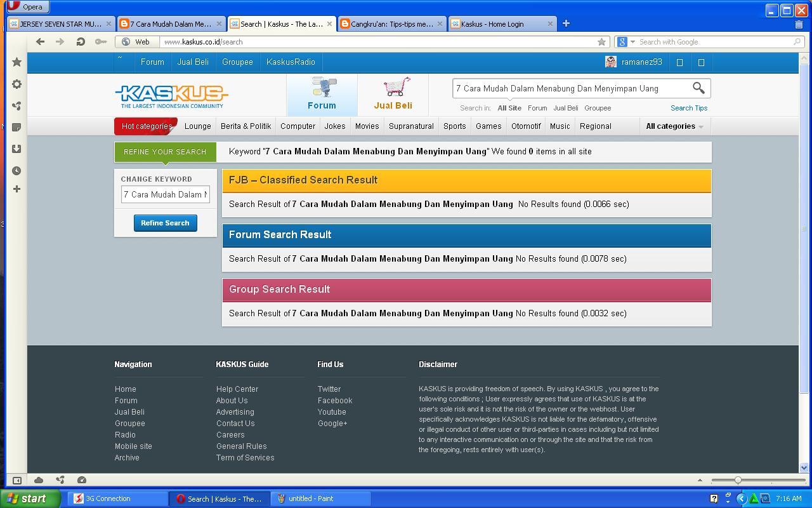Screen dimensions: 812x508
Task: Switch to 3G Connection in taskbar
Action: pyautogui.click(x=117, y=498)
